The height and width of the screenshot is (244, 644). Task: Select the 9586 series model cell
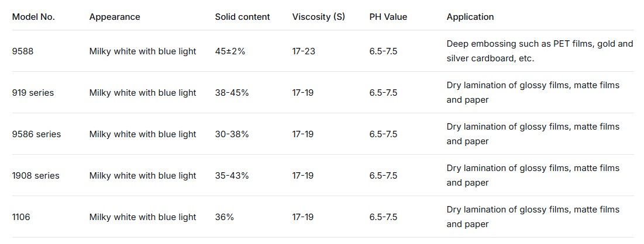coord(36,134)
